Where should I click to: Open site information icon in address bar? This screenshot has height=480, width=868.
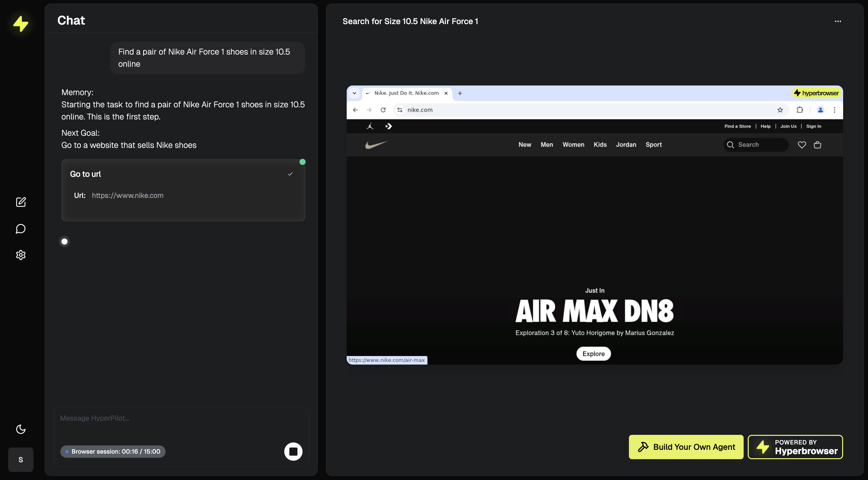[400, 110]
